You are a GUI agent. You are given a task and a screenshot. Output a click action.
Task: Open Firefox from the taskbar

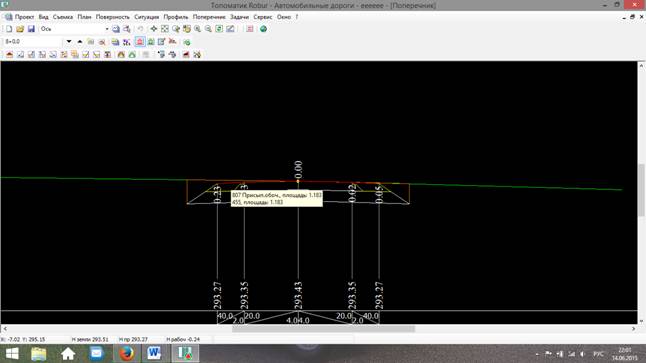pyautogui.click(x=126, y=354)
